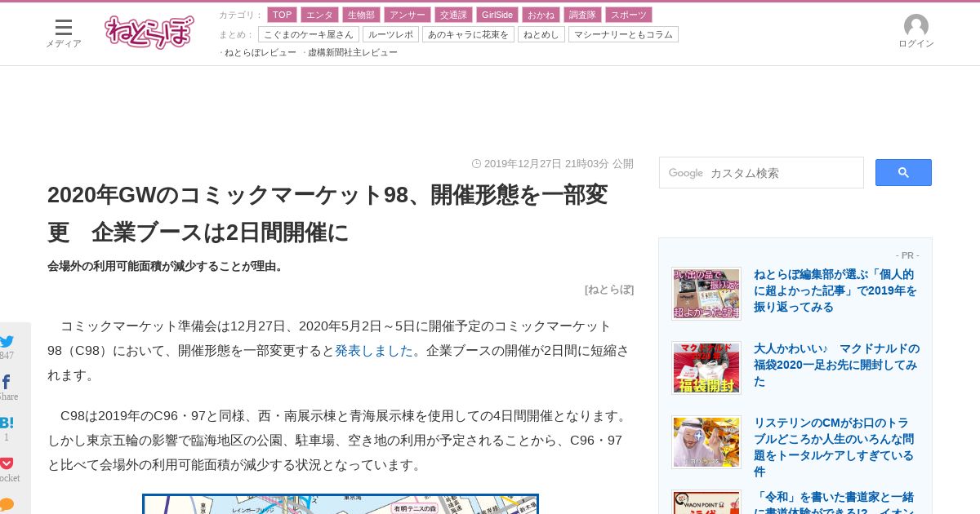This screenshot has width=980, height=514.
Task: Open あのキャラに花束を summary link
Action: [468, 34]
